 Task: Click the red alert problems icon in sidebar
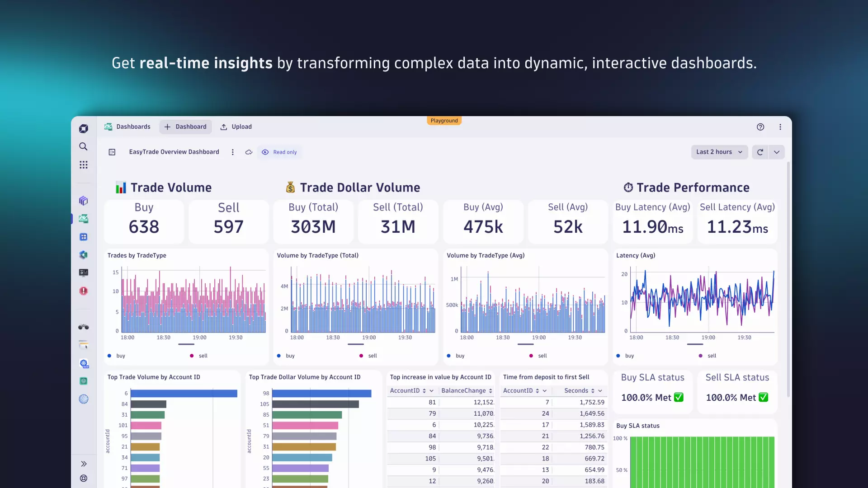83,291
